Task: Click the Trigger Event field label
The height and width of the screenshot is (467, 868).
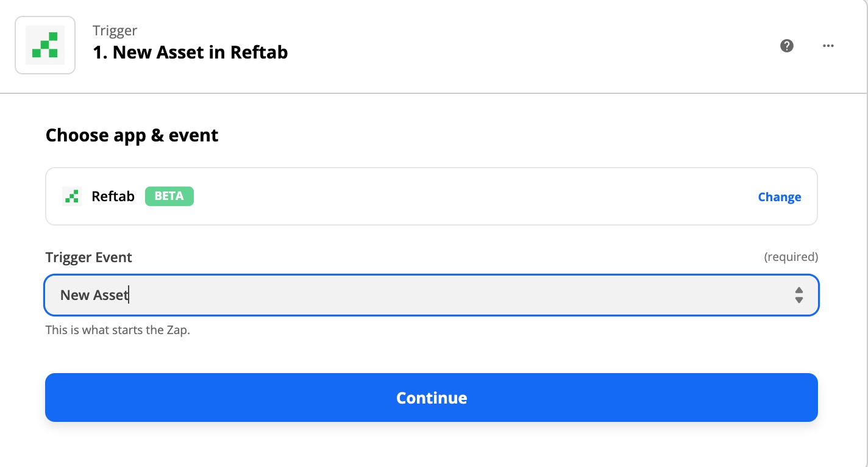Action: tap(88, 257)
